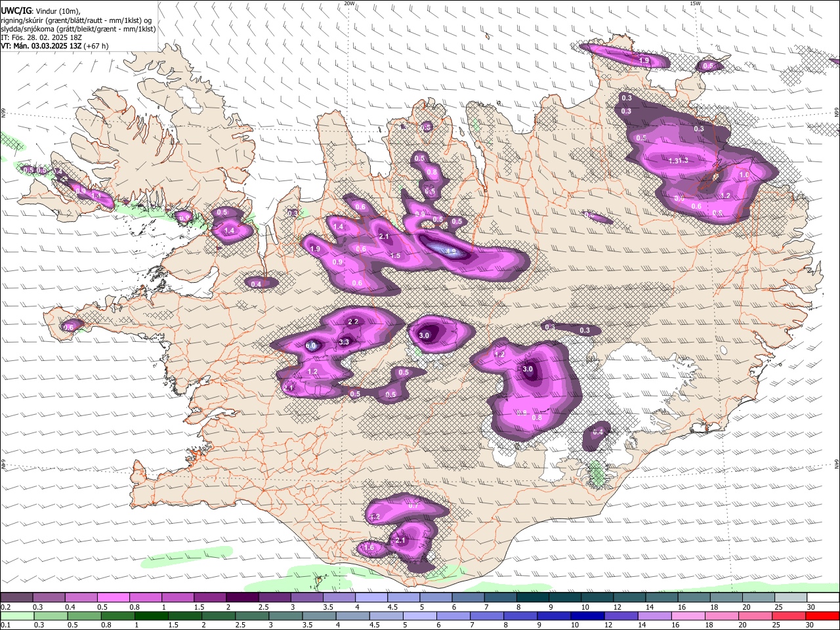Select the dark teal 8 snow legend swatch
This screenshot has height=630, width=840.
[x=532, y=598]
